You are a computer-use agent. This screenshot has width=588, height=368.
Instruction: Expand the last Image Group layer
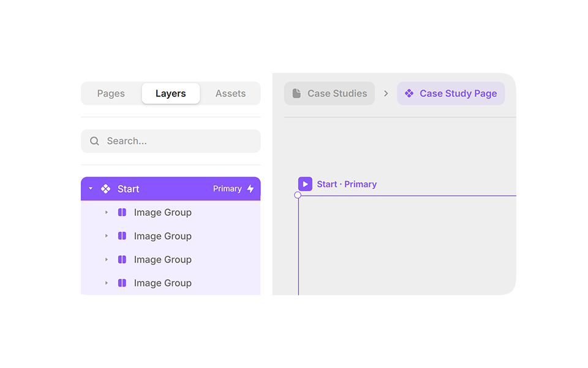107,283
